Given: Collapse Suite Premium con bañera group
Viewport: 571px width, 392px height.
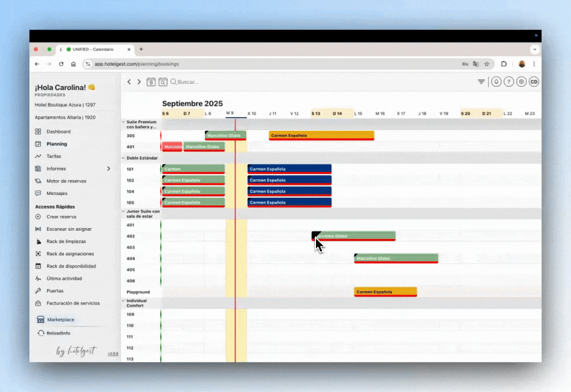Looking at the screenshot, I should click(123, 122).
